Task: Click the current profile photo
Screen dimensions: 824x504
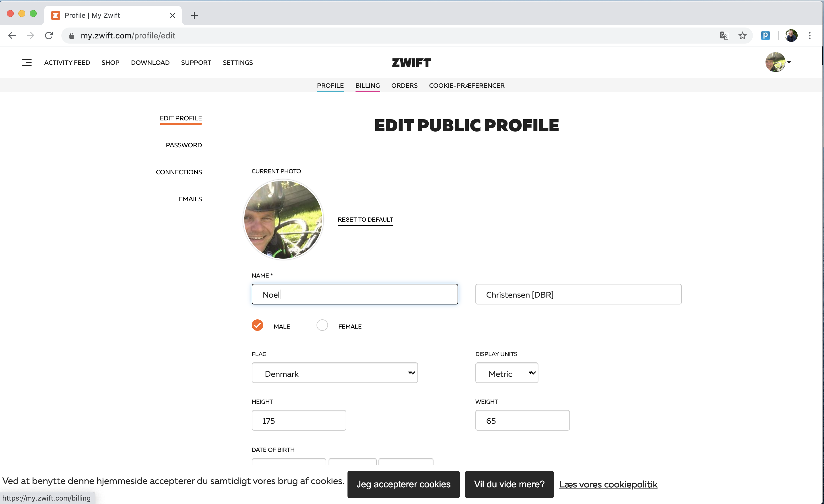Action: 283,220
